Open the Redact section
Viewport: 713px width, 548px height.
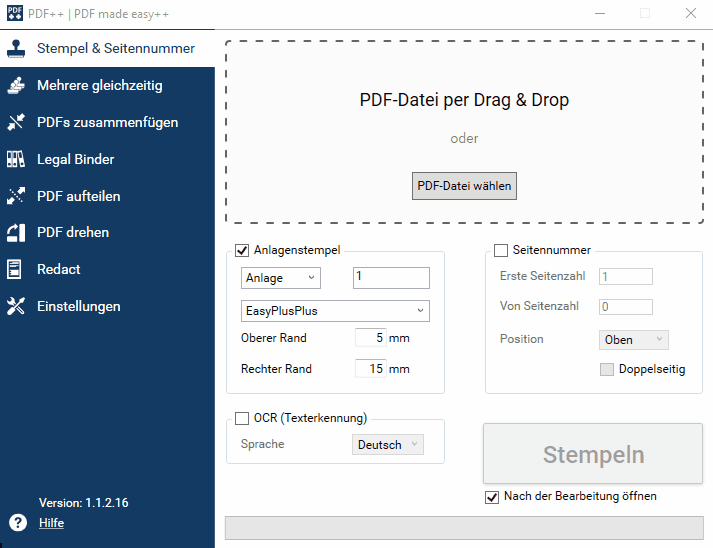(x=107, y=269)
